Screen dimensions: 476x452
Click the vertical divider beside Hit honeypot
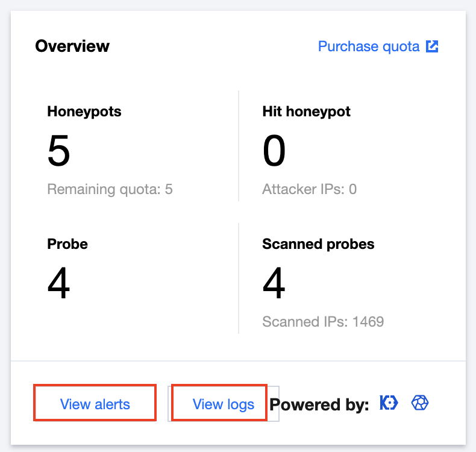(x=239, y=146)
